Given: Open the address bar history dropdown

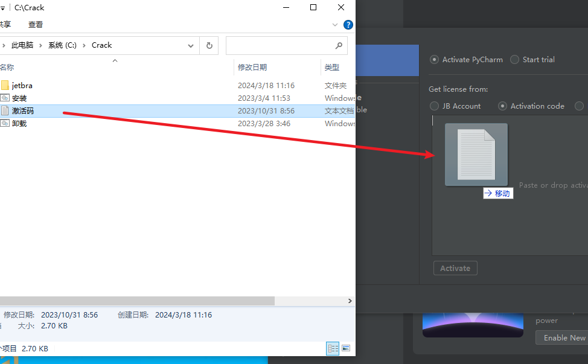Looking at the screenshot, I should click(191, 46).
